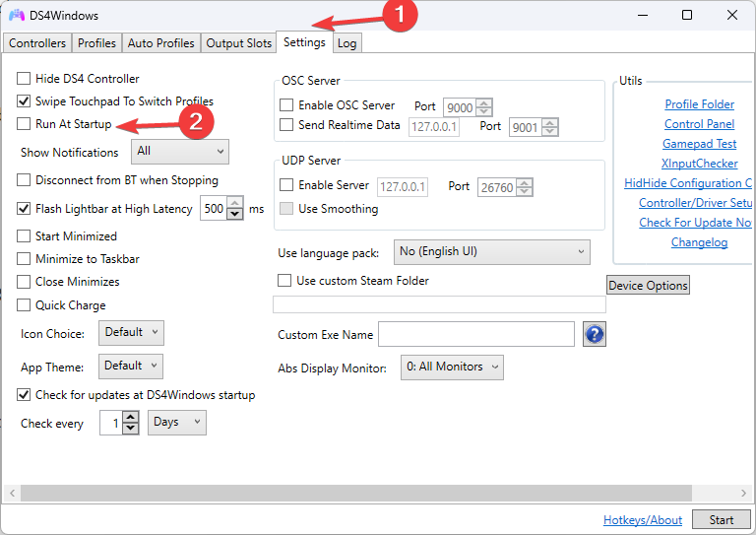Enable Close Minimizes checkbox

24,281
